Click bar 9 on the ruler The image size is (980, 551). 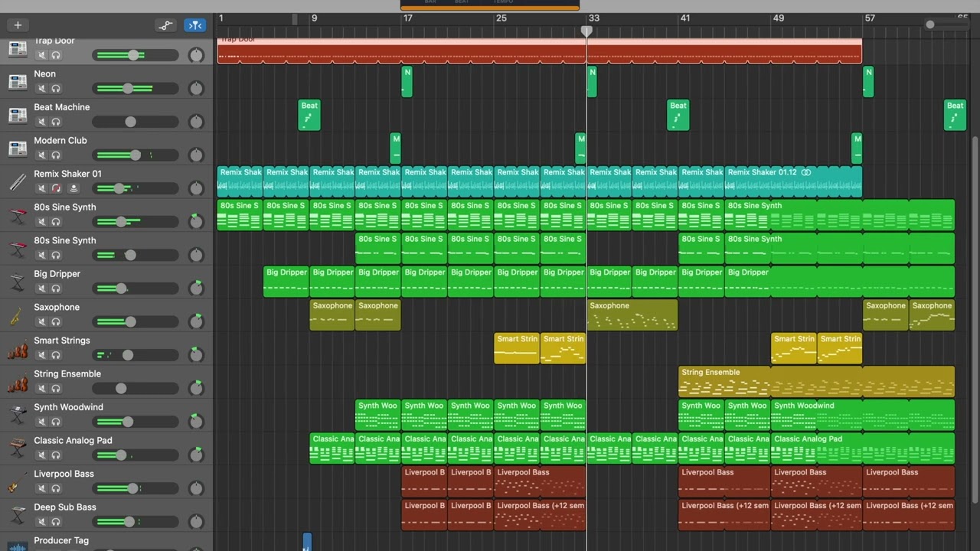[314, 18]
